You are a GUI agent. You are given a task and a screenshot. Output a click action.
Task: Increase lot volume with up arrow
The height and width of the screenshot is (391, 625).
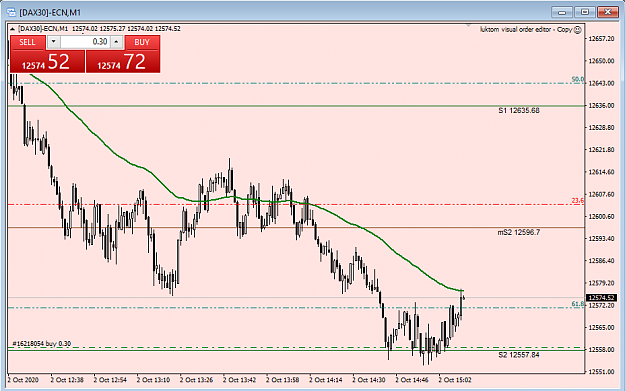coord(116,42)
